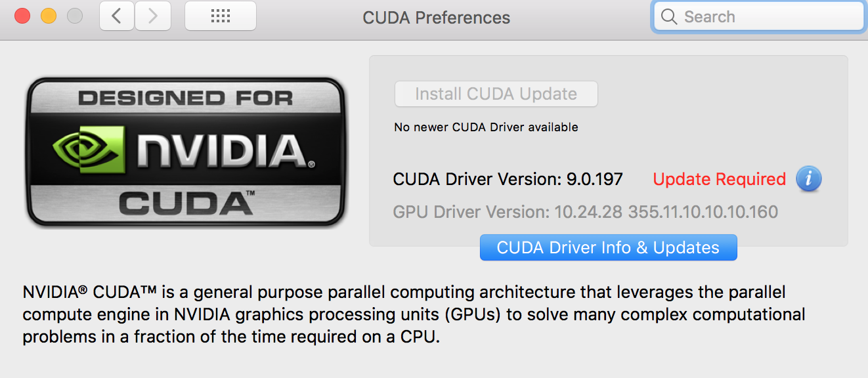Click the NVIDIA CUDA description paragraph
This screenshot has width=868, height=378.
click(x=414, y=315)
